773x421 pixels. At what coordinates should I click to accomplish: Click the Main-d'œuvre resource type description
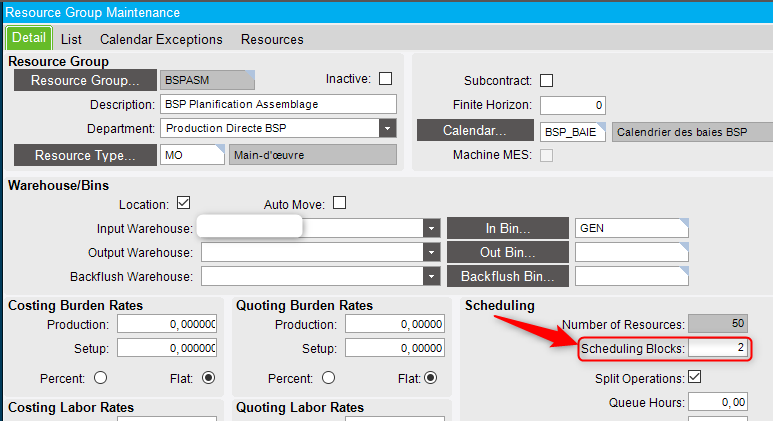pos(313,155)
